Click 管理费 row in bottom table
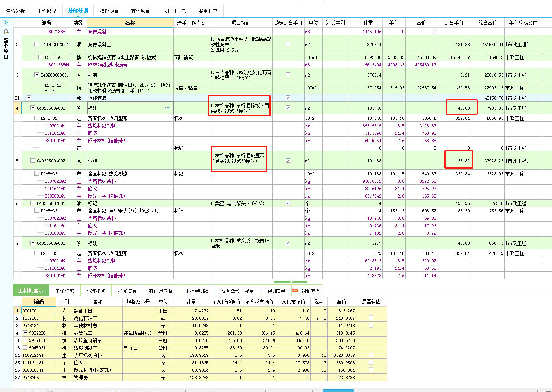 click(200, 378)
